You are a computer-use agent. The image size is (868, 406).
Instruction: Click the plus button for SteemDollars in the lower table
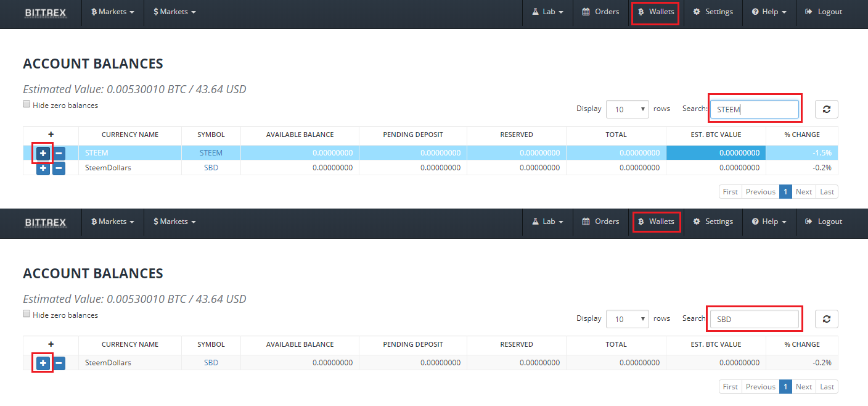pos(43,363)
